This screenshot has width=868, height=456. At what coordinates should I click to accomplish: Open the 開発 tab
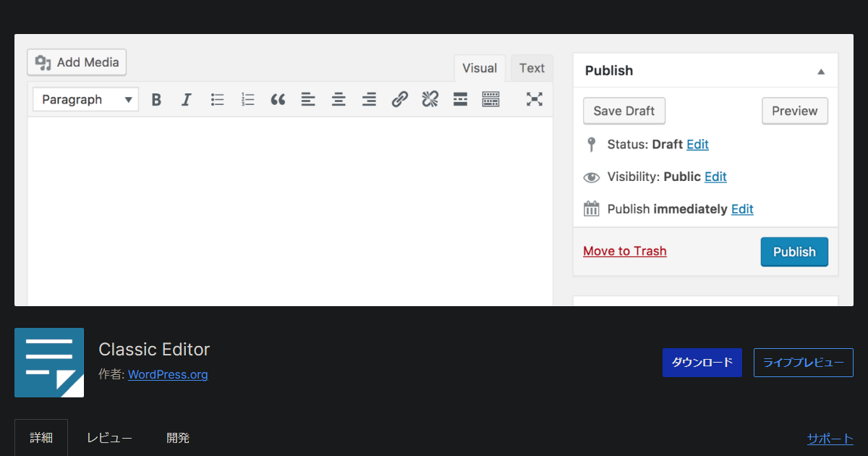tap(178, 438)
